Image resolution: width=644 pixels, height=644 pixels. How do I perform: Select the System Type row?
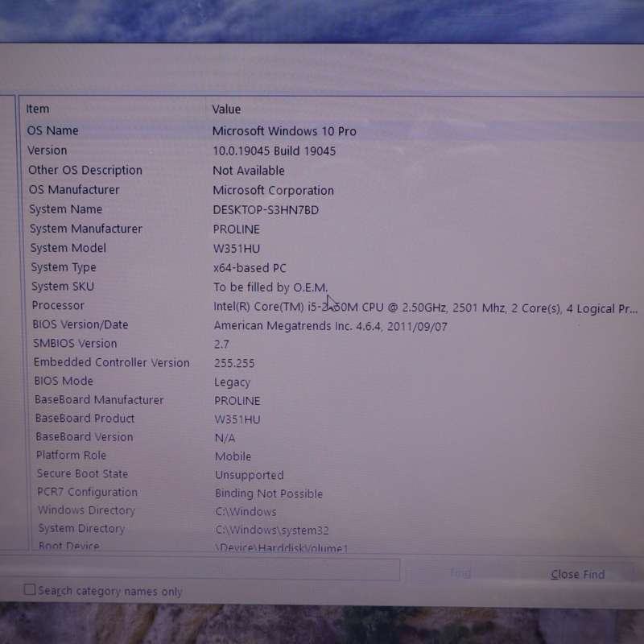[x=64, y=267]
